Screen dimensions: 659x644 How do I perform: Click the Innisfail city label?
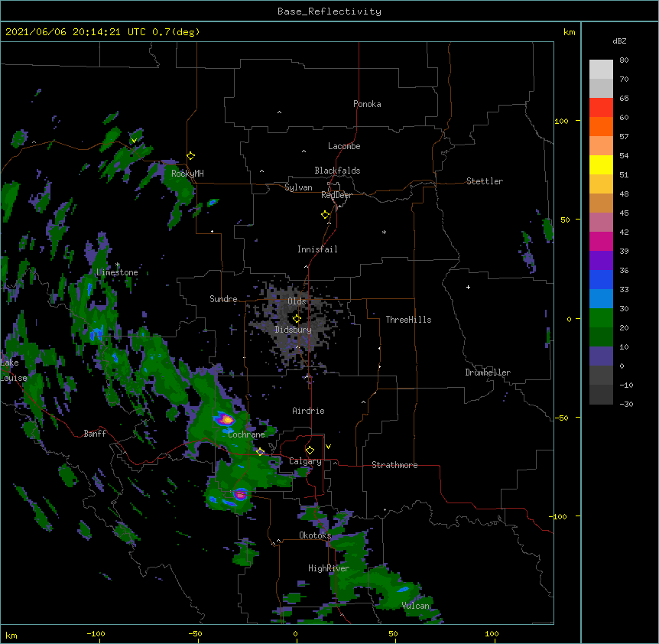pyautogui.click(x=317, y=249)
